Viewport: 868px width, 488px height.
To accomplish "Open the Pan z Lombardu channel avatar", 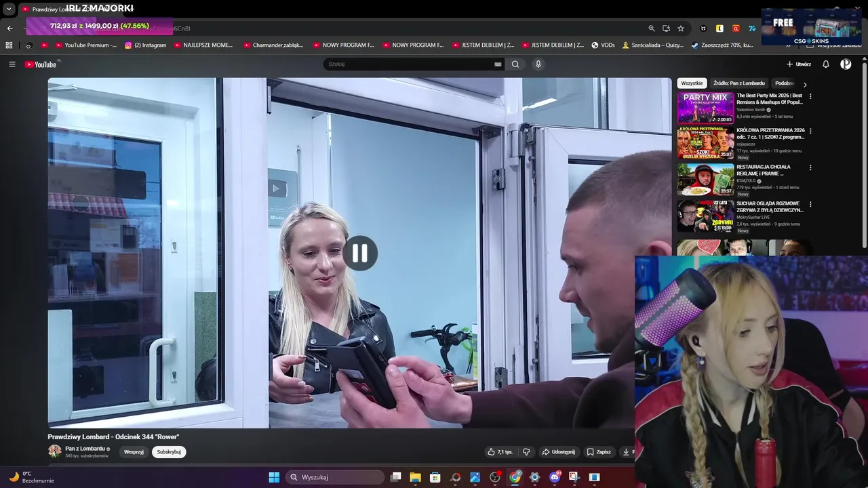I will coord(55,451).
